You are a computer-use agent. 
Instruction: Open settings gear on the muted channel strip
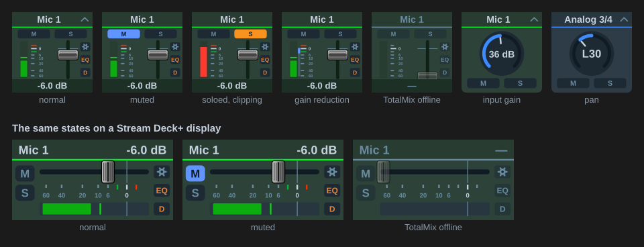(x=175, y=47)
